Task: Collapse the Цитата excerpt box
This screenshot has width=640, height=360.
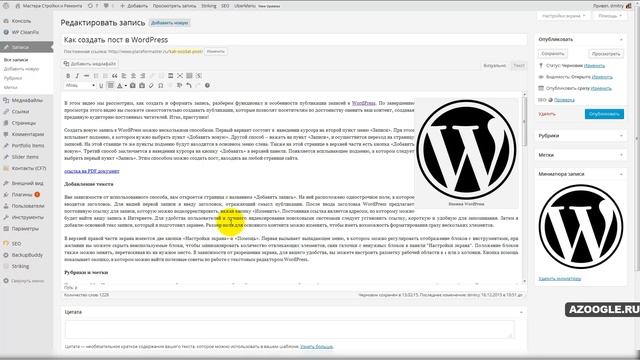Action: pos(521,312)
